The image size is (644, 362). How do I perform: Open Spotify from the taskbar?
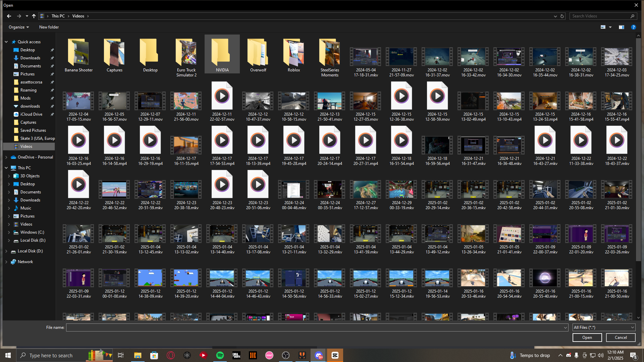tap(220, 355)
